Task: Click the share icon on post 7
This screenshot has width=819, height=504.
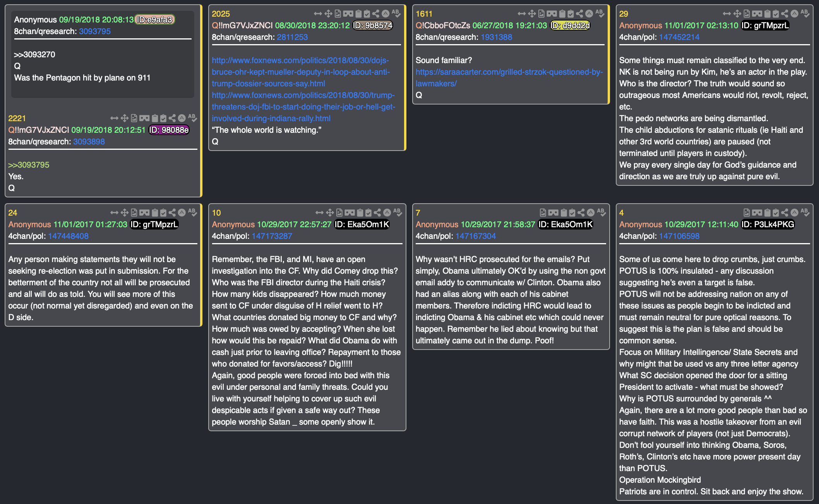Action: tap(581, 213)
